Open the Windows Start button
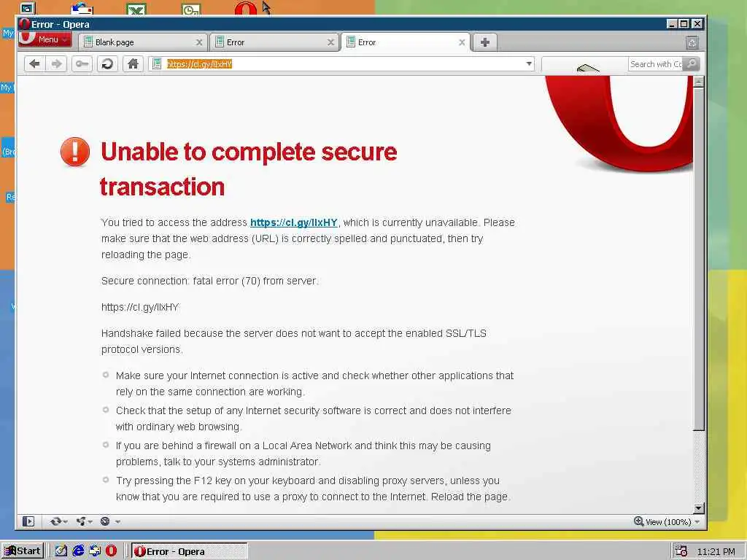Screen dimensions: 747x560 (23, 551)
